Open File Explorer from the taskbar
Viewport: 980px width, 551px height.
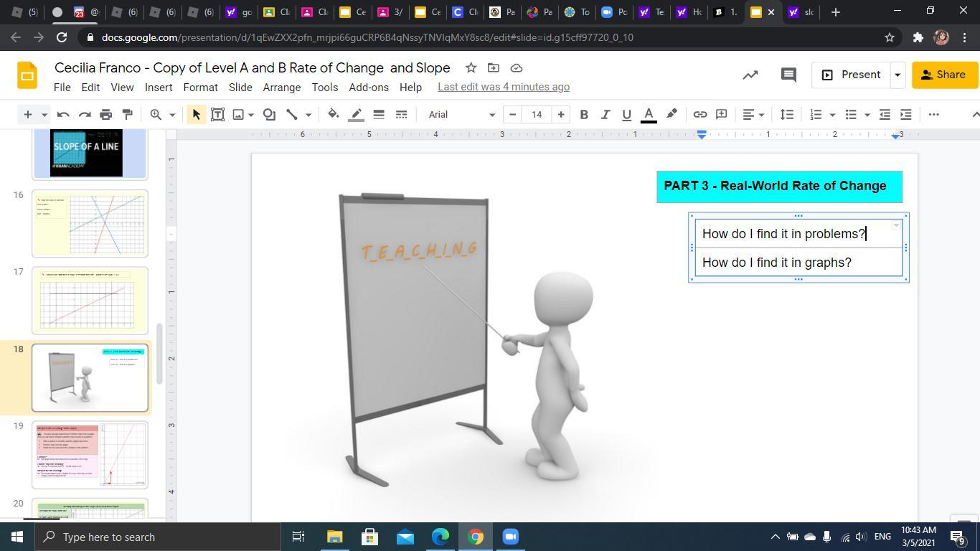[x=335, y=537]
